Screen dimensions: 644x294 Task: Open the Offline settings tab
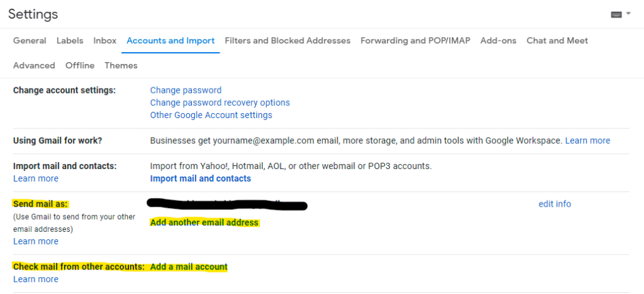click(x=80, y=65)
